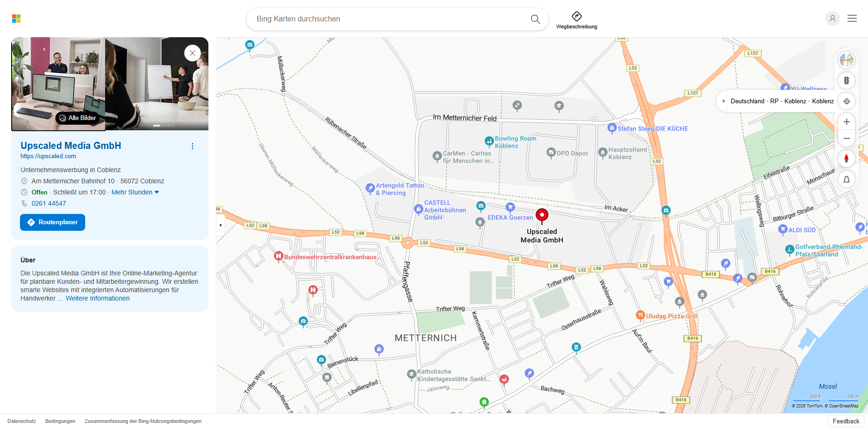Select the Uludag Pizza Grill marker

[x=641, y=315]
